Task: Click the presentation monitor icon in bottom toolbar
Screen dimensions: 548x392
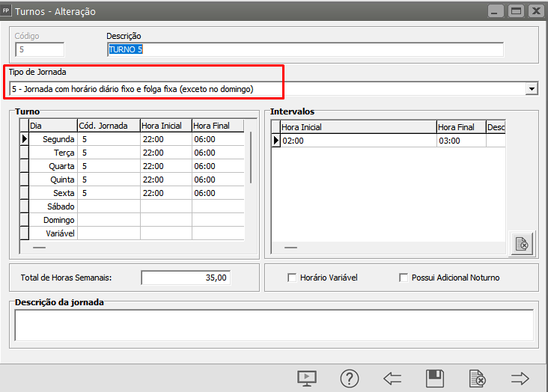Action: [x=307, y=379]
